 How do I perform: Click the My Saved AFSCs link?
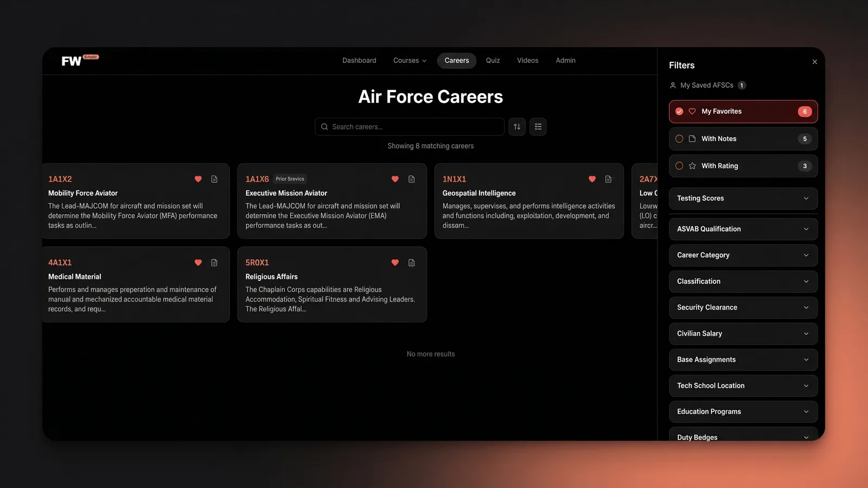point(707,85)
